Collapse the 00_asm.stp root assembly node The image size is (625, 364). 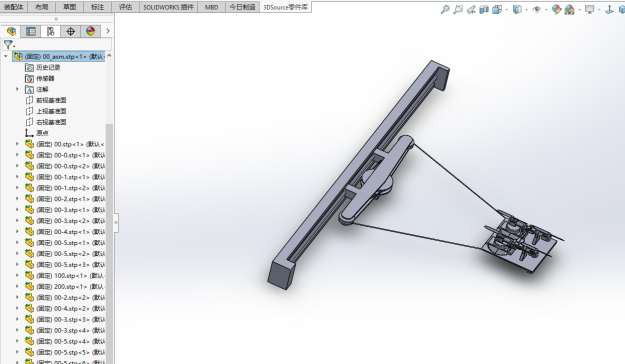(6, 56)
